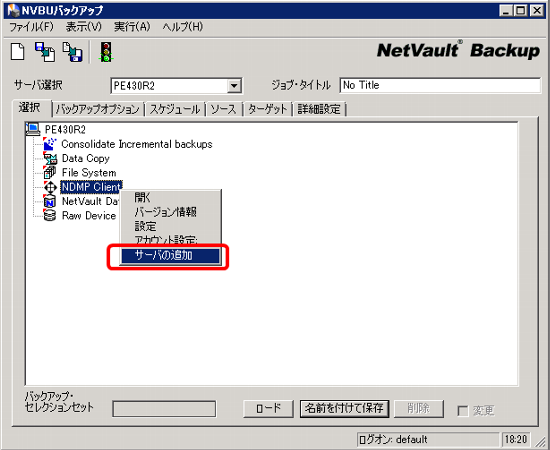The image size is (550, 450).
Task: Open the ファイル(F) menu
Action: 31,27
